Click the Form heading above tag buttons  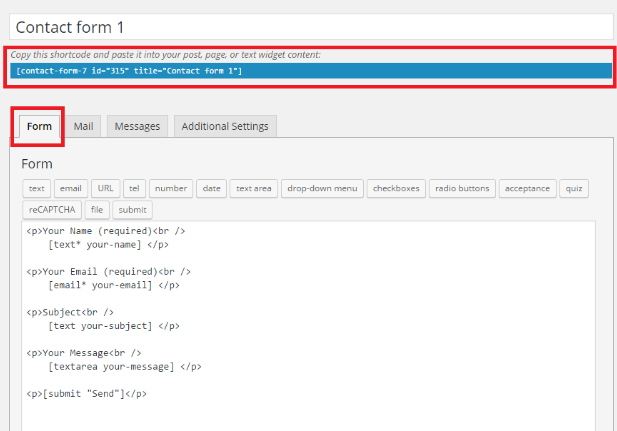click(x=37, y=164)
